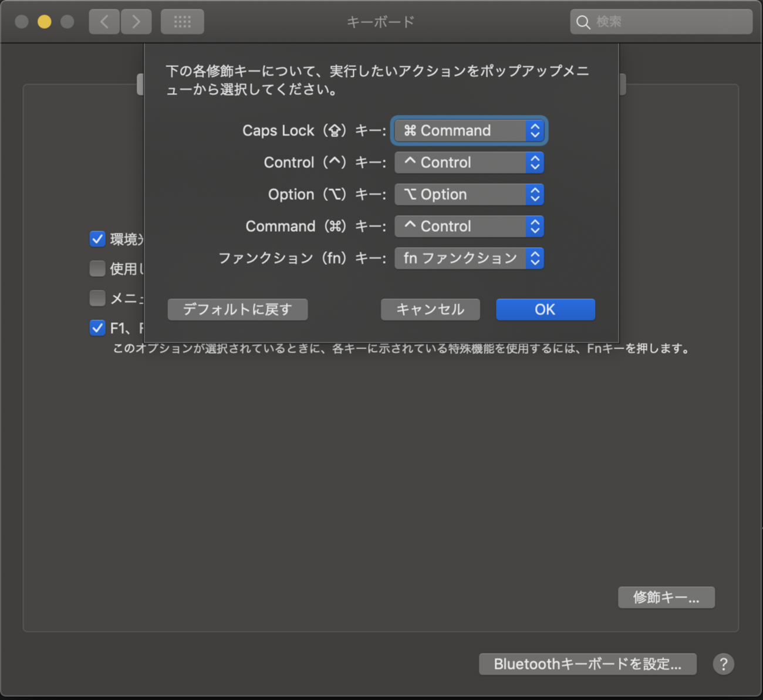Click the キャンセル button
The height and width of the screenshot is (700, 763).
point(430,309)
